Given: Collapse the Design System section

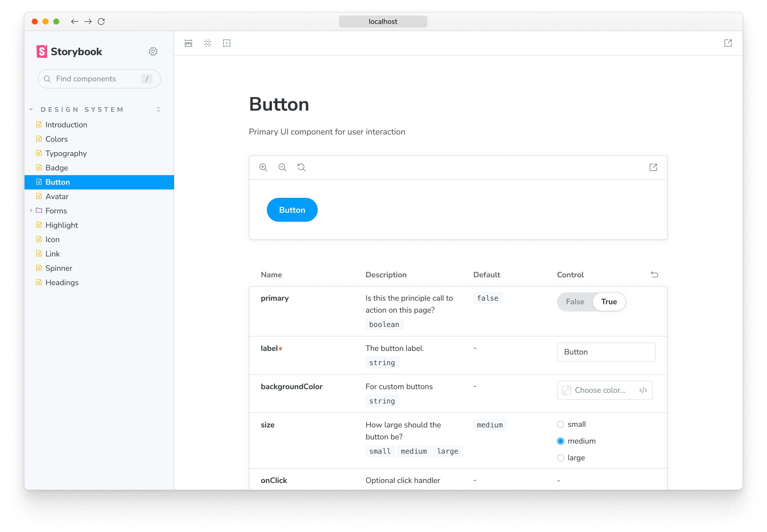Looking at the screenshot, I should point(31,109).
